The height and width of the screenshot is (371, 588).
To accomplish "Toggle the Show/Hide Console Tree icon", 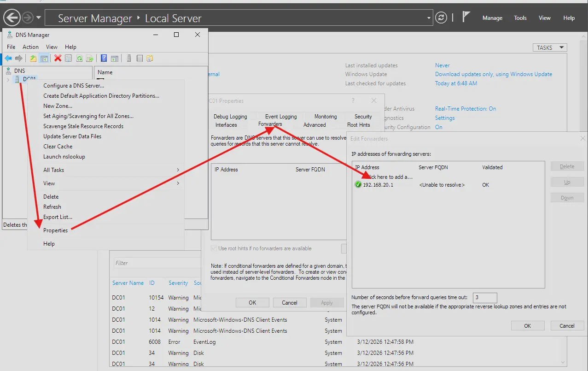I will click(x=44, y=58).
